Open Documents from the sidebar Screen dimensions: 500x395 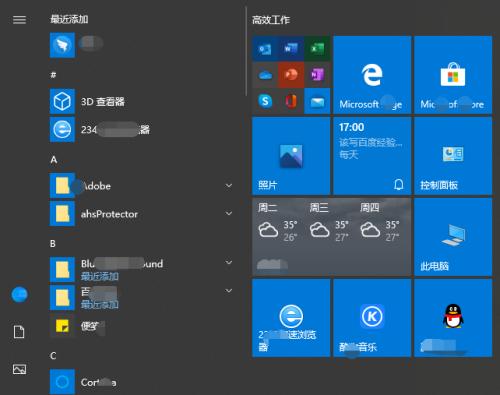click(x=19, y=332)
